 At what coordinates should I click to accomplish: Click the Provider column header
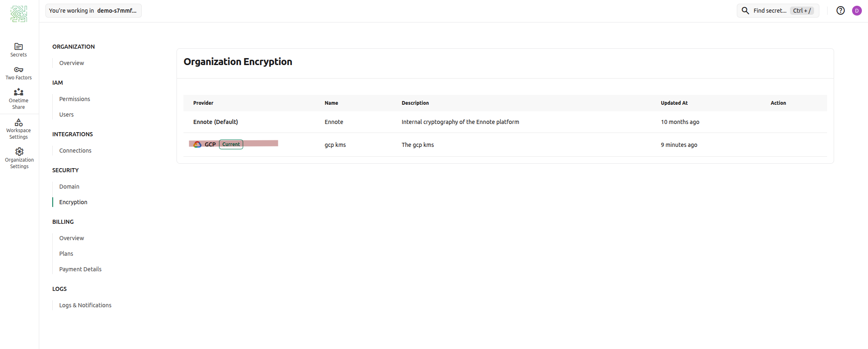click(x=203, y=103)
